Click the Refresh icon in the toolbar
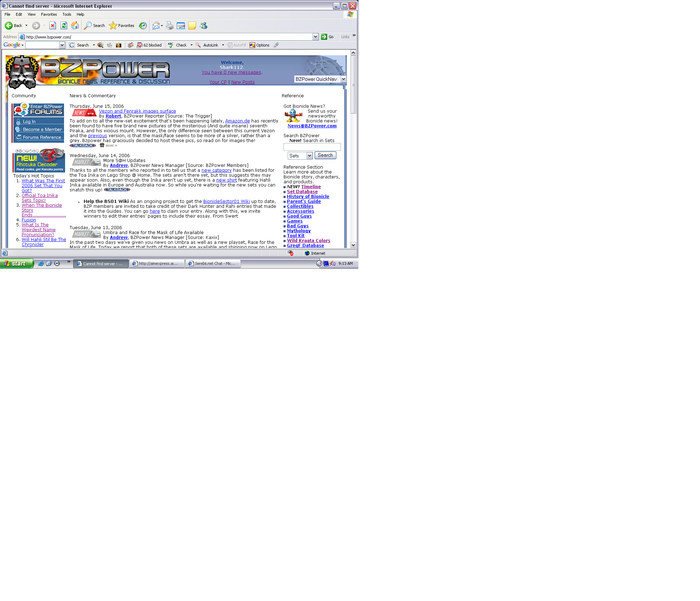This screenshot has height=601, width=700. tap(64, 26)
